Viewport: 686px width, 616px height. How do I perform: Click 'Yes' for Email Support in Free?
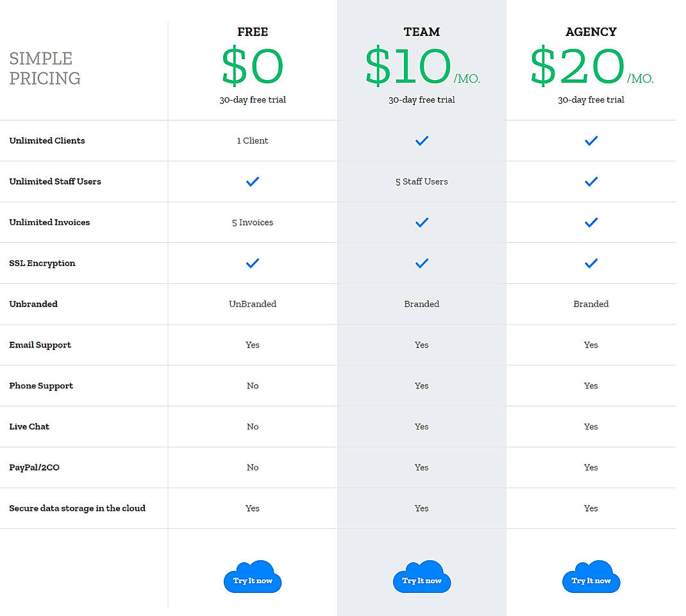tap(253, 345)
